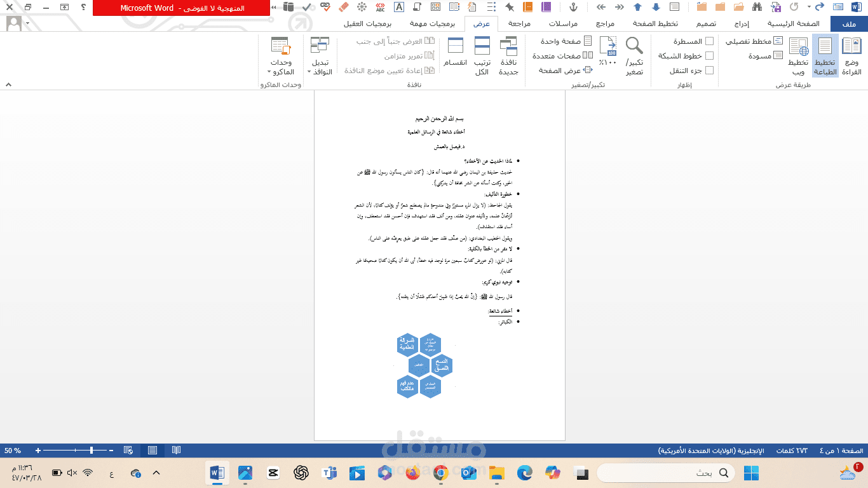Click the orange book icon in toolbar
This screenshot has width=868, height=488.
tap(528, 7)
